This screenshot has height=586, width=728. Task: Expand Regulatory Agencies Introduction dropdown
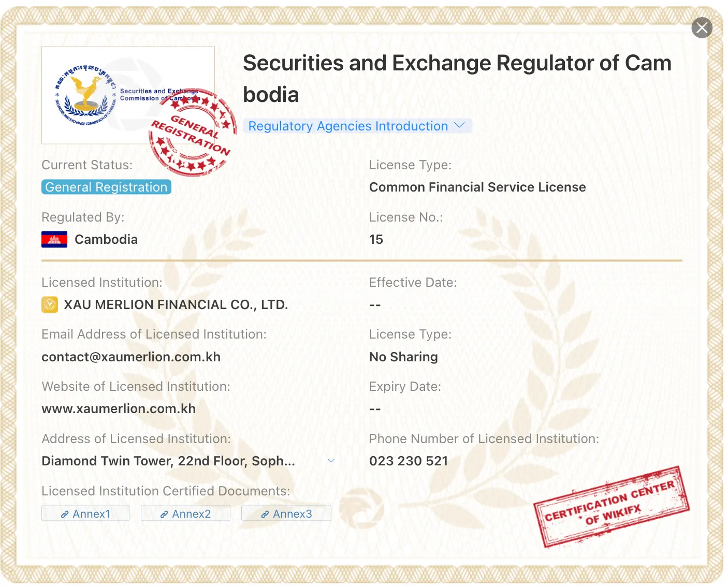(357, 126)
